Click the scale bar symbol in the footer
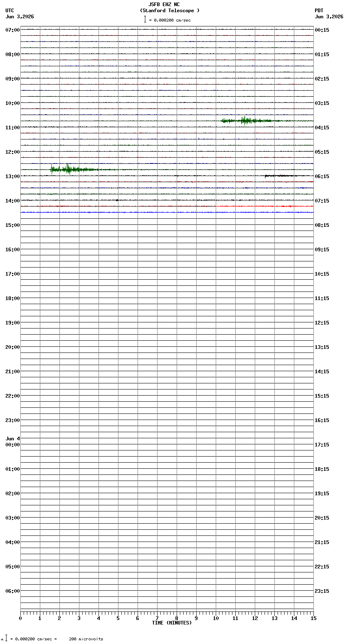 click(x=6, y=638)
